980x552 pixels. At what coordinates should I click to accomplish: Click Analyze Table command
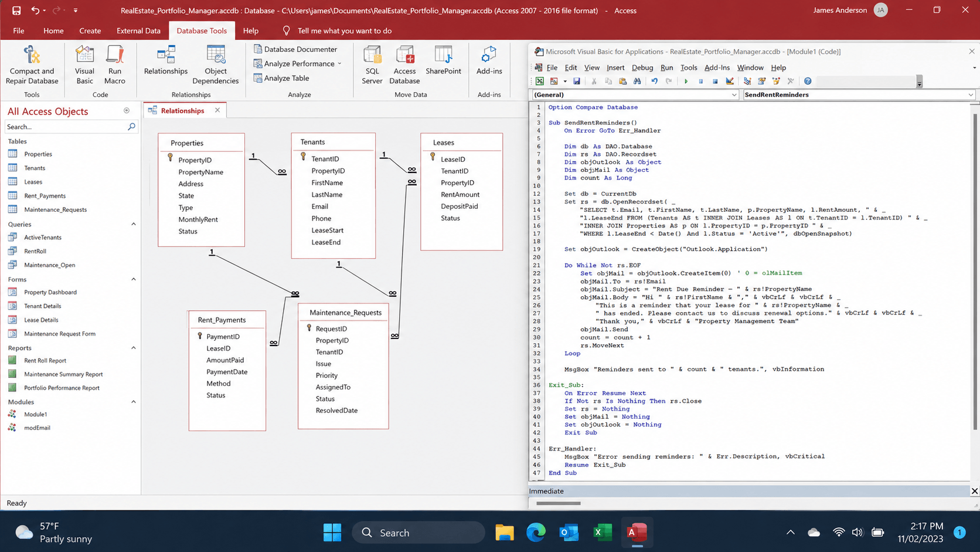[x=281, y=78]
